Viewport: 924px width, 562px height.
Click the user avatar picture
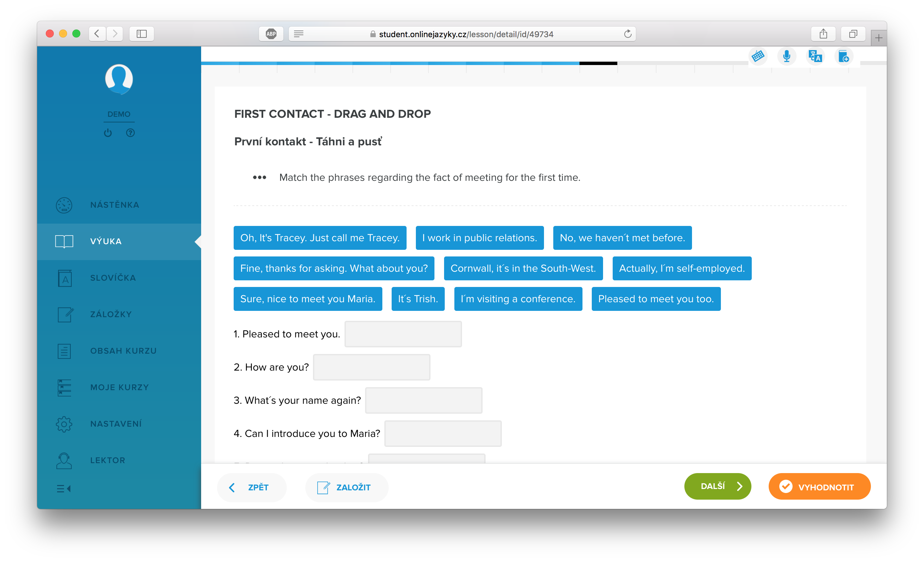119,79
